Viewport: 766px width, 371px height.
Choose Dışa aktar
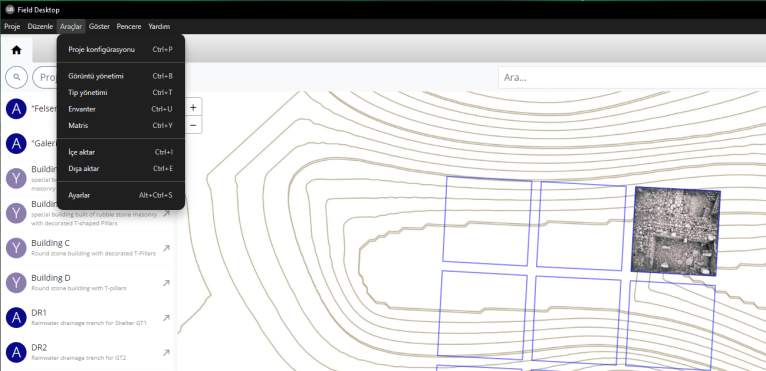coord(121,169)
